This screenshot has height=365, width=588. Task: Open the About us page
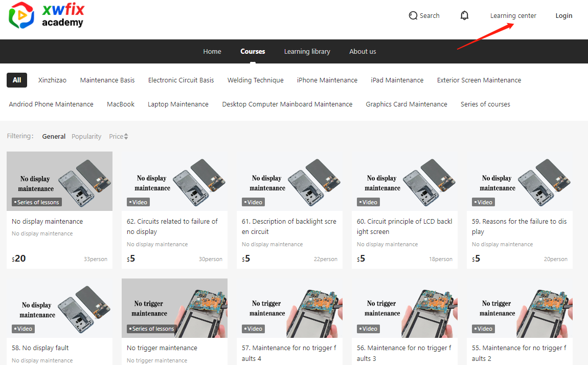(363, 51)
